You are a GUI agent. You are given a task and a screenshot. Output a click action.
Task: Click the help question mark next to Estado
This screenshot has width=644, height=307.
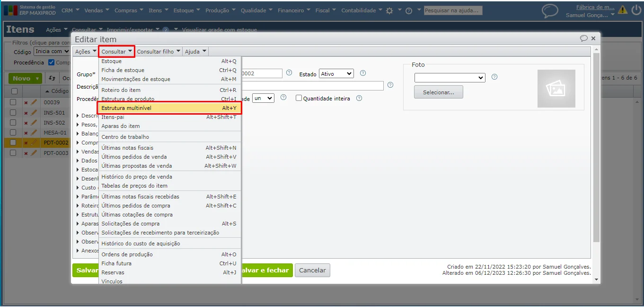[x=363, y=73]
